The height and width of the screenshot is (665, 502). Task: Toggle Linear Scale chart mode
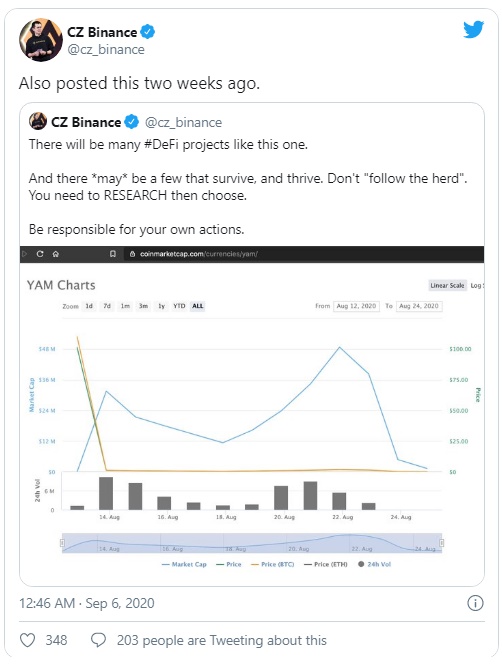click(447, 285)
